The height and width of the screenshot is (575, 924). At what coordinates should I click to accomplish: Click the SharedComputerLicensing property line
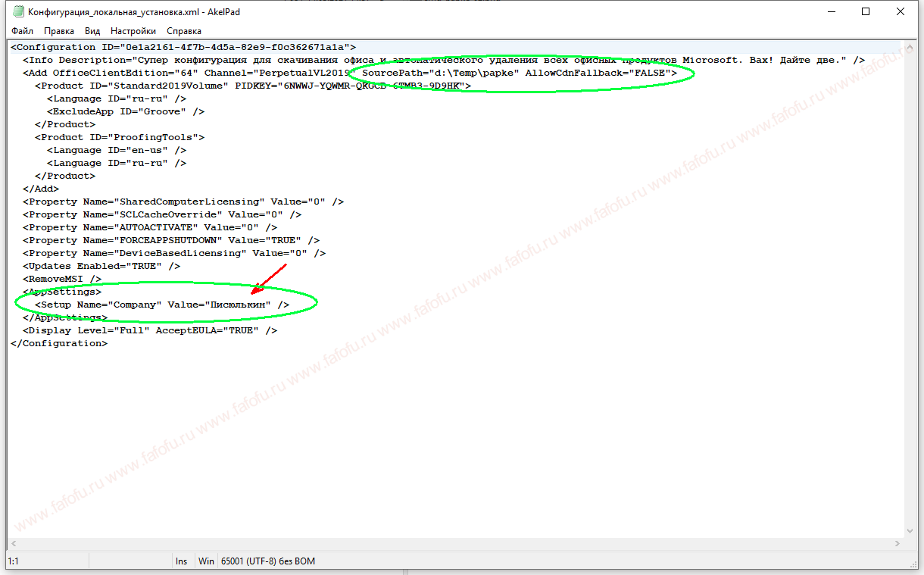183,202
